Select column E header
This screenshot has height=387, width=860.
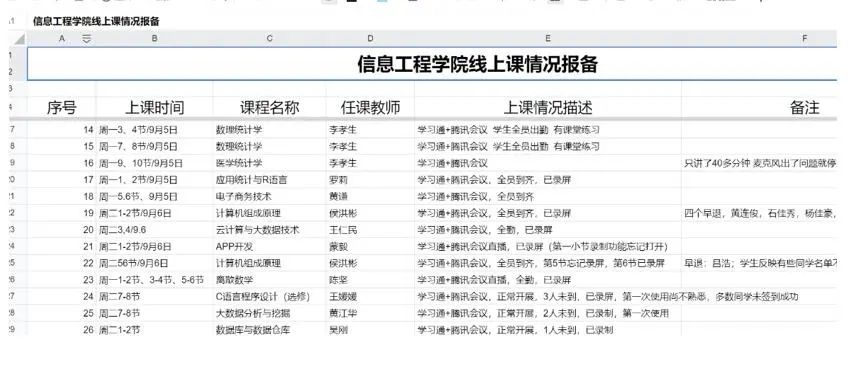click(548, 38)
